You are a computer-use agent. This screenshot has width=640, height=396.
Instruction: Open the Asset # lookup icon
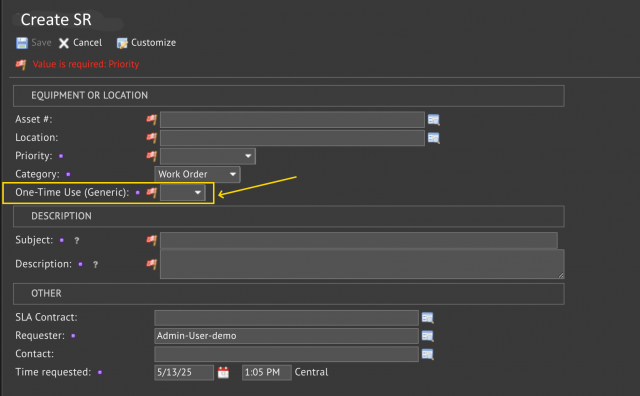click(x=433, y=120)
